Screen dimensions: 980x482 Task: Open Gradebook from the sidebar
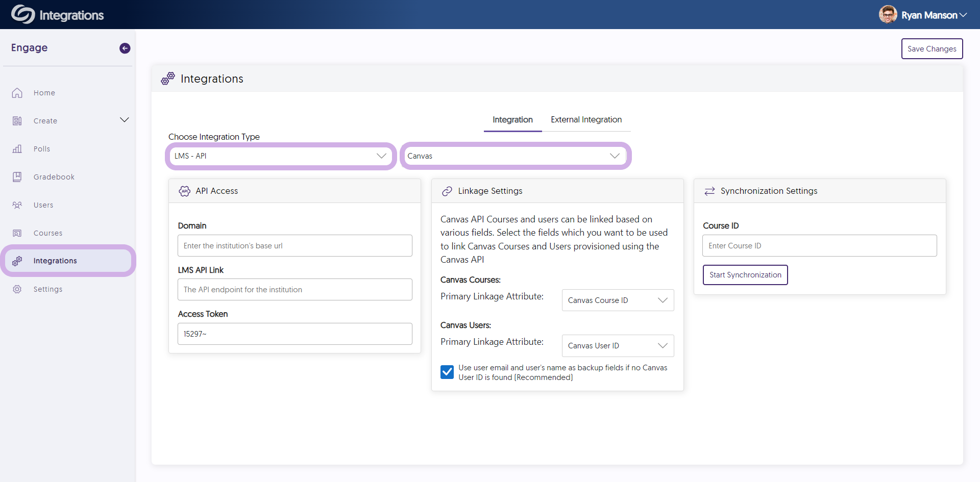54,177
